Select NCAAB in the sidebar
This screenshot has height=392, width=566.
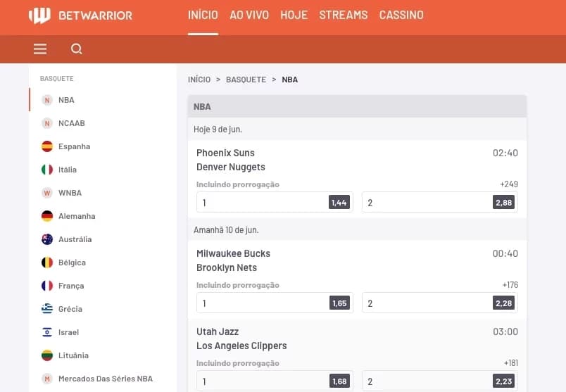pos(72,123)
